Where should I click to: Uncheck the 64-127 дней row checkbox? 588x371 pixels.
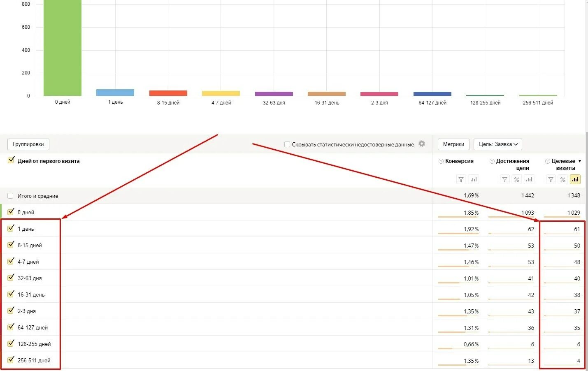11,327
